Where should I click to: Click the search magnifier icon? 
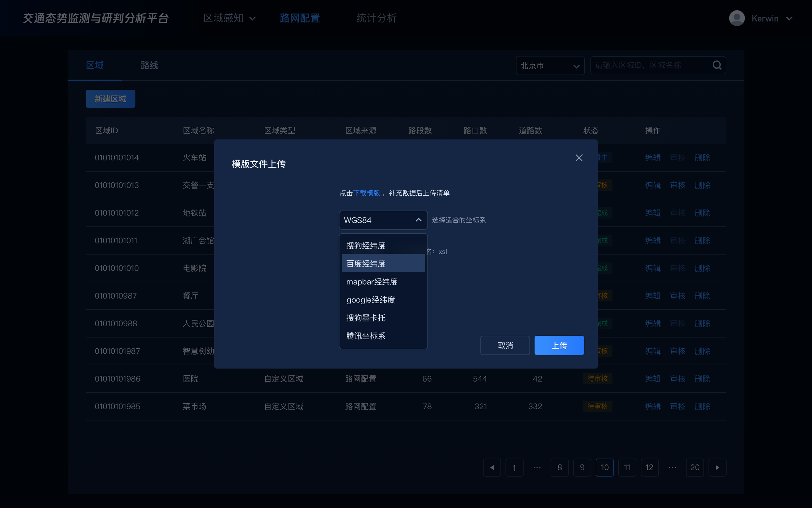(x=717, y=65)
